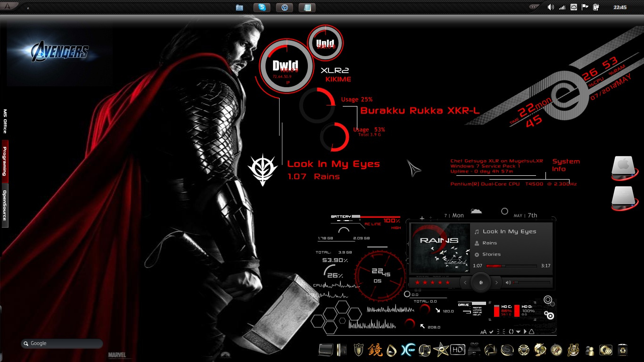Open iTunes in the top taskbar
This screenshot has width=644, height=362.
coord(284,8)
